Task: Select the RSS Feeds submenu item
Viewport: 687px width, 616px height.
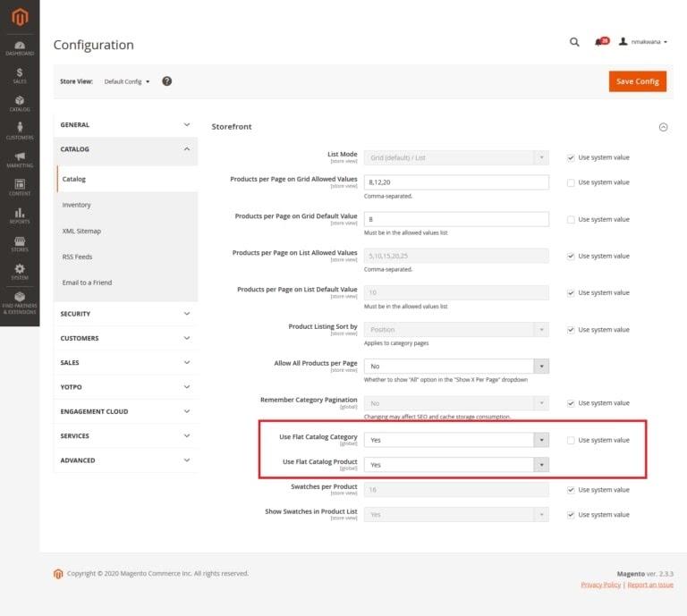Action: 127,257
